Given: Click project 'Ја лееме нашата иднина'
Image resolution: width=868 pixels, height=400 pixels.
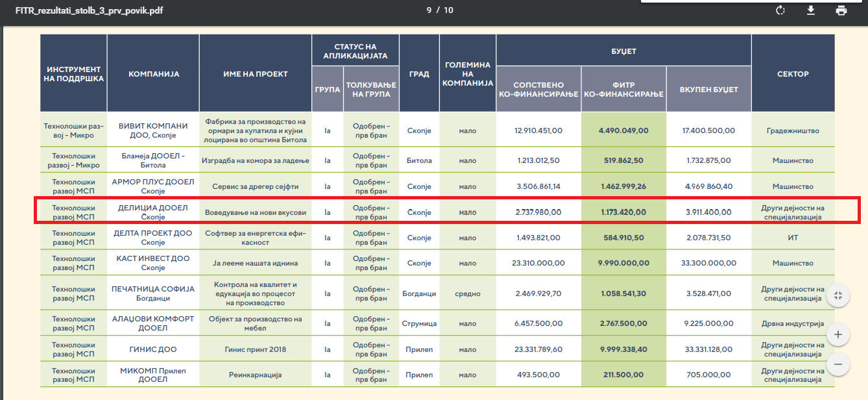Looking at the screenshot, I should point(256,263).
